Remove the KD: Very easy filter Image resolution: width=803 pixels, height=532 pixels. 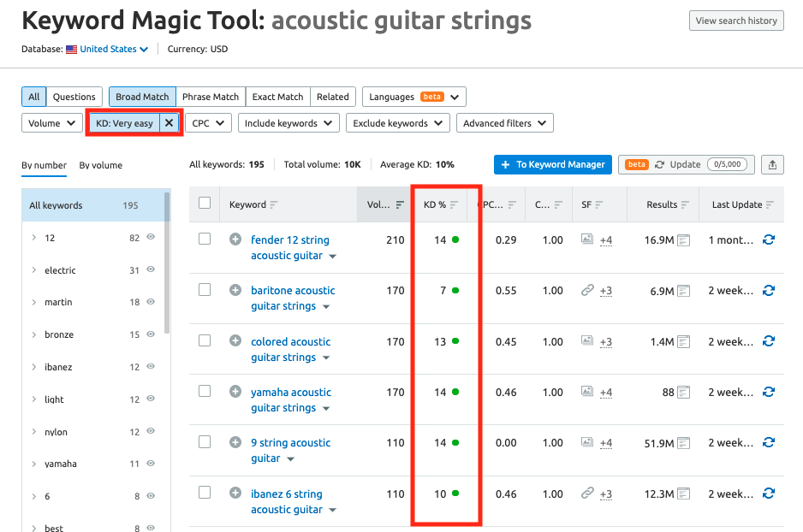(170, 123)
